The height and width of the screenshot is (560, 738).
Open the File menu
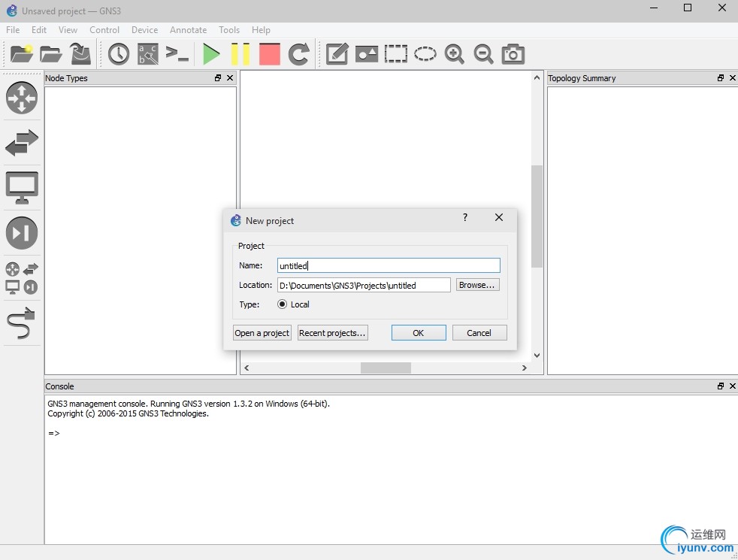13,29
